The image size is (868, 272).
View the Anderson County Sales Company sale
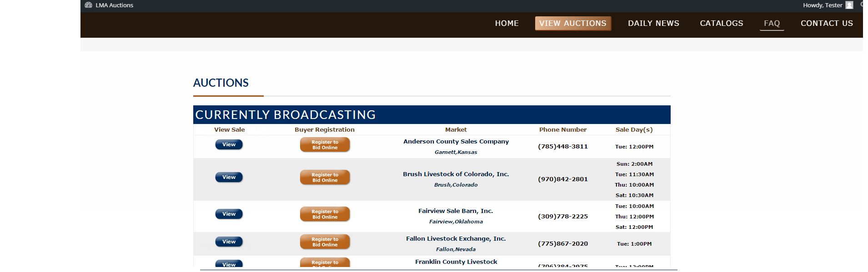229,144
